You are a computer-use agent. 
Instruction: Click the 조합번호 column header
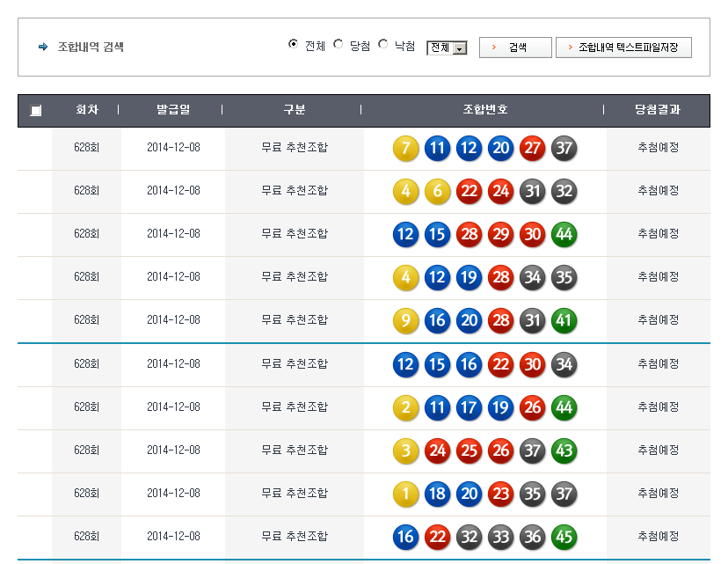tap(484, 110)
